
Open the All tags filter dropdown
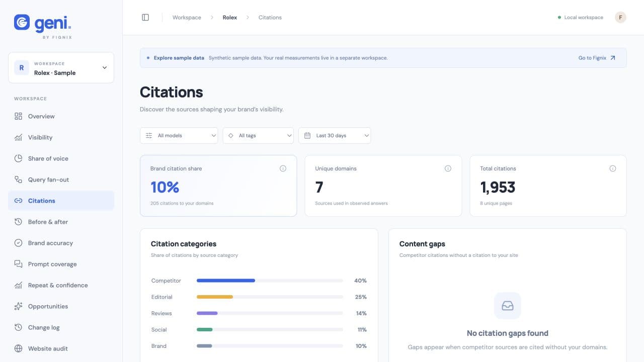tap(258, 136)
